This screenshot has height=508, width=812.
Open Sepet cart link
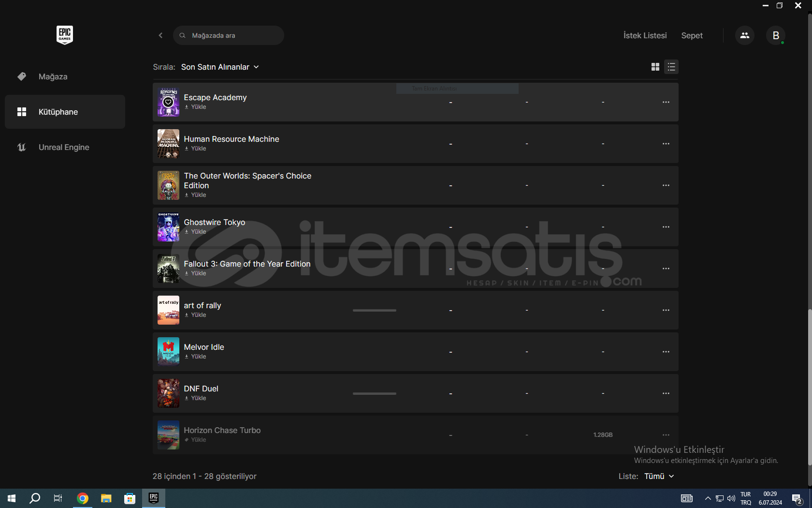tap(692, 35)
